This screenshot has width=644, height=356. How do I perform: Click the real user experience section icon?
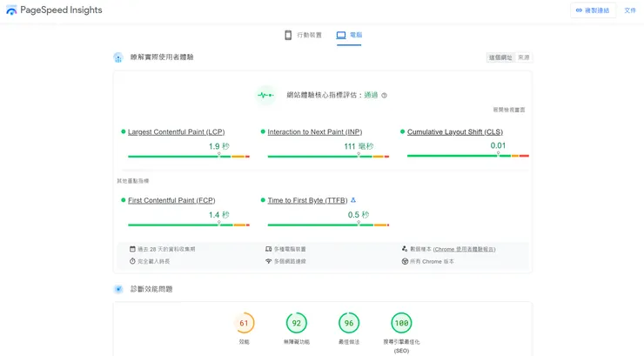[118, 57]
